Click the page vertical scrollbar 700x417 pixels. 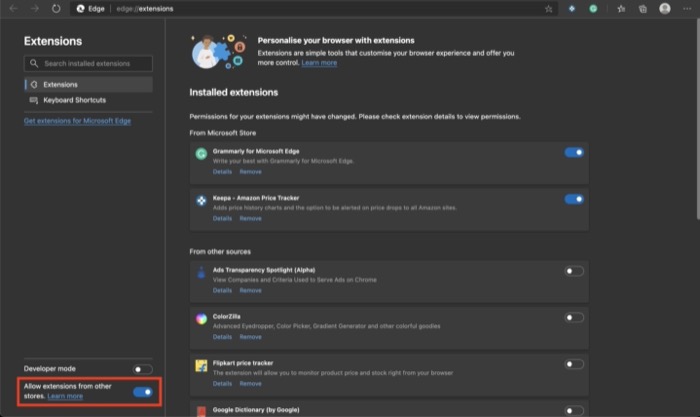(697, 120)
